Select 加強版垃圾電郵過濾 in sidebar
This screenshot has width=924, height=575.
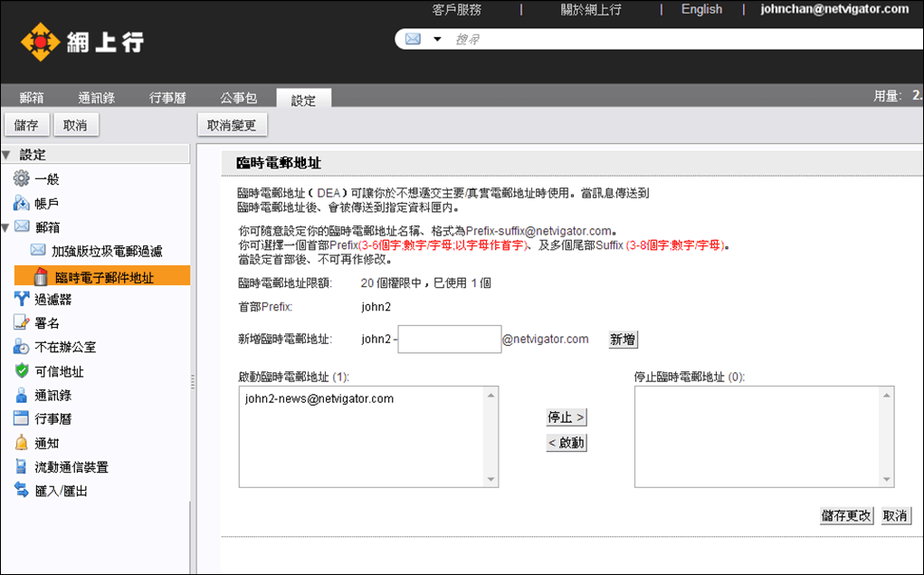point(107,251)
